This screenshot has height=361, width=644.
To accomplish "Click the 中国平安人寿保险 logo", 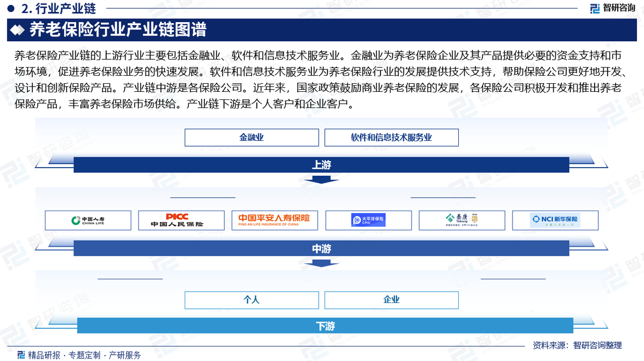I will (274, 220).
